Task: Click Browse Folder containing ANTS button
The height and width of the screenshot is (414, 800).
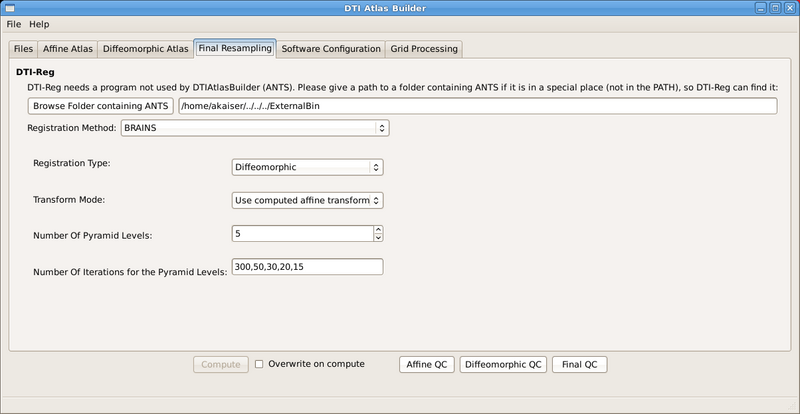Action: point(101,106)
